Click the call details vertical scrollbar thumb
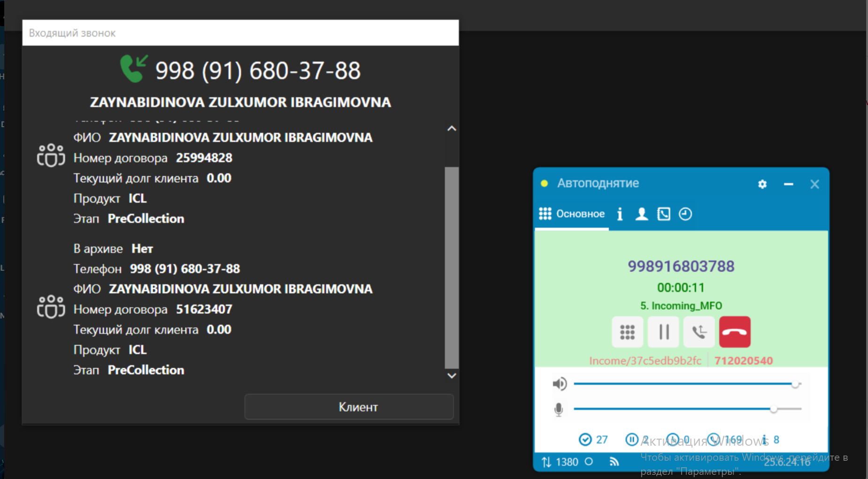Screen dimensions: 868x479 pyautogui.click(x=452, y=267)
